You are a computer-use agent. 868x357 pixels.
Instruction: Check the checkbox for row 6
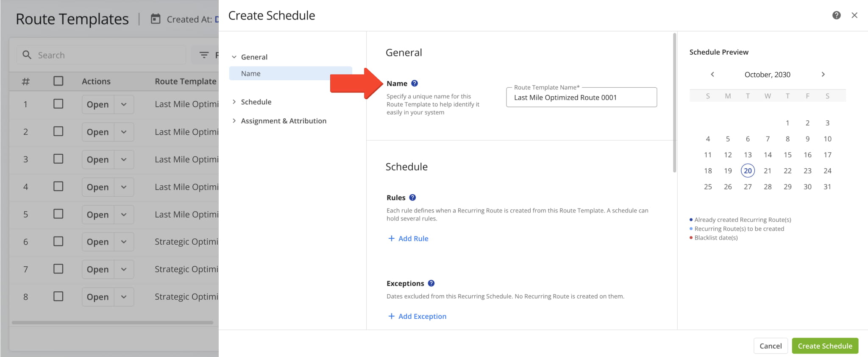coord(58,241)
